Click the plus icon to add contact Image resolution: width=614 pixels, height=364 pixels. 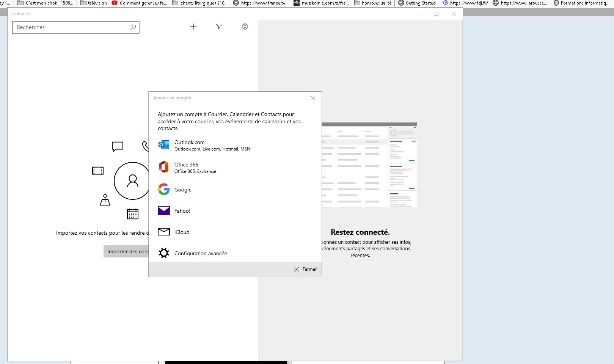click(x=193, y=27)
